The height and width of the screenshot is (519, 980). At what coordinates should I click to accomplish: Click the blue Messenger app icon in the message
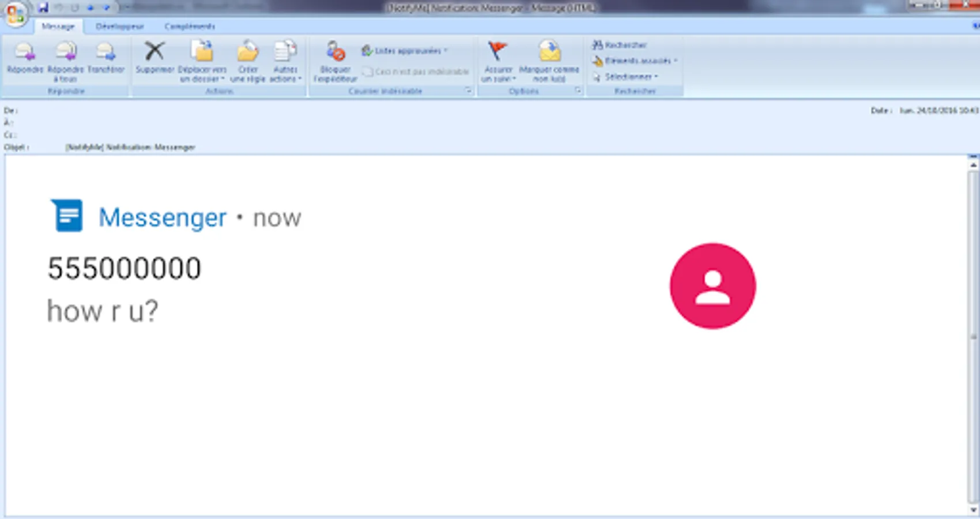[x=67, y=216]
